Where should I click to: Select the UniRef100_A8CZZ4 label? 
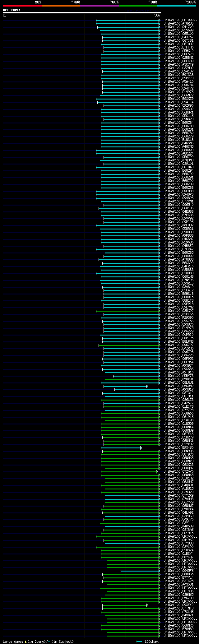(178, 153)
